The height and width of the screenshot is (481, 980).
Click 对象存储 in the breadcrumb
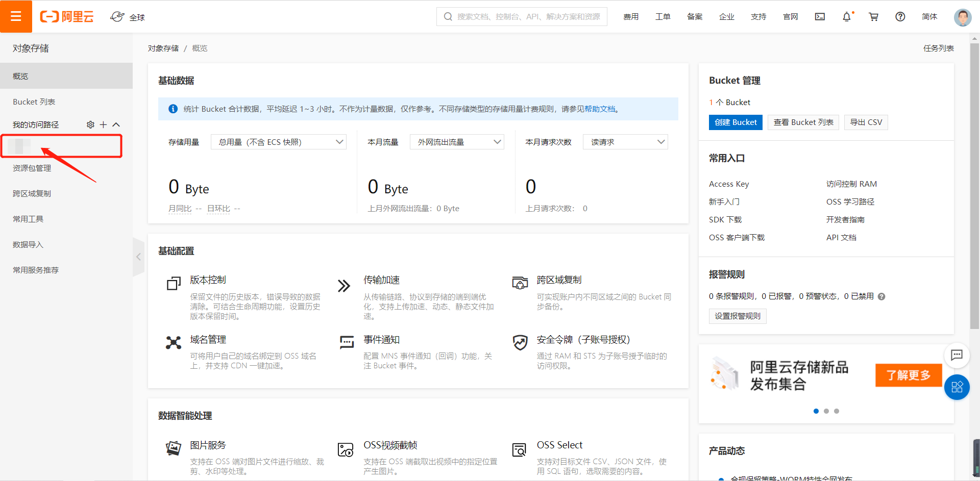coord(163,48)
